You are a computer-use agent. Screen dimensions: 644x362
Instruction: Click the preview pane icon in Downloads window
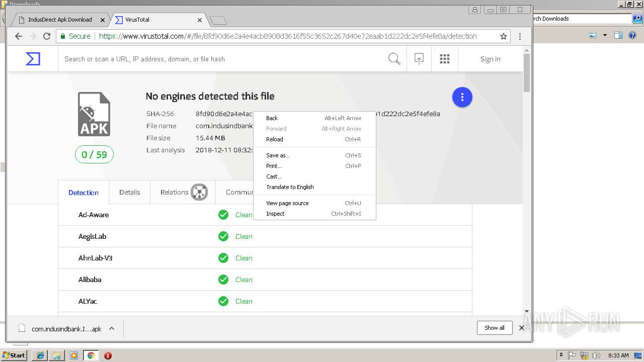click(618, 35)
